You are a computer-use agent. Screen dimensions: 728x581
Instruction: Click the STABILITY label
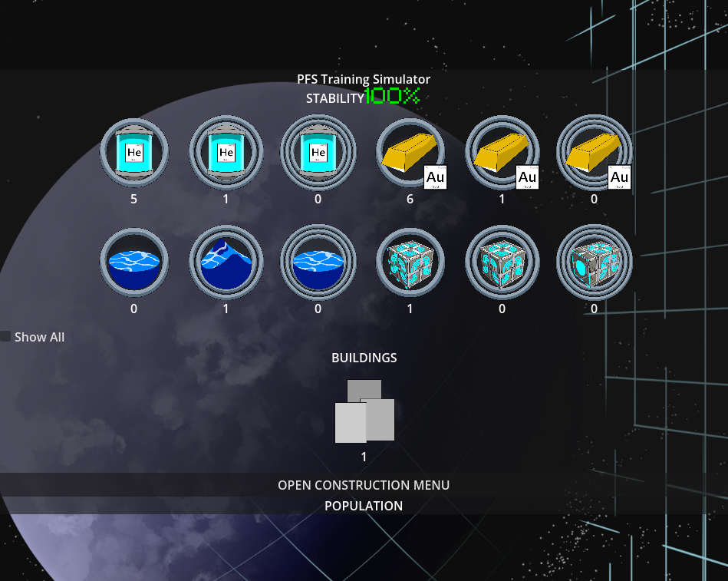[335, 98]
